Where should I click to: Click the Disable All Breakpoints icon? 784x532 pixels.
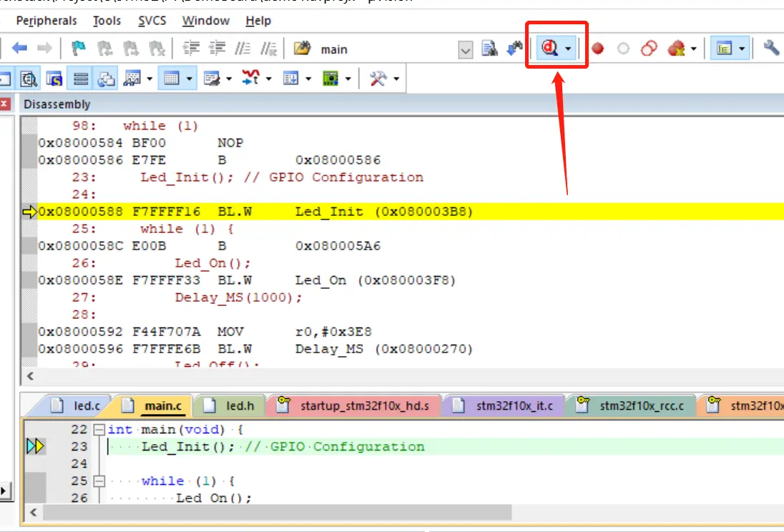649,49
